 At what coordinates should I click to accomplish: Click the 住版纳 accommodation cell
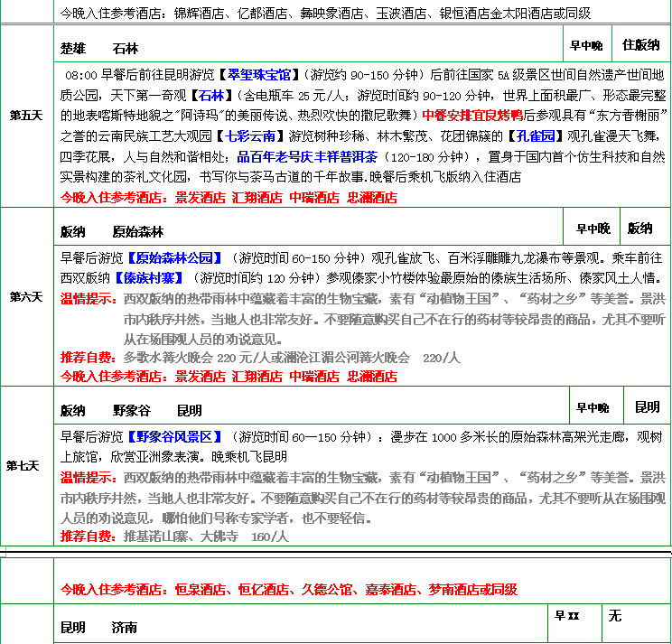[x=640, y=44]
